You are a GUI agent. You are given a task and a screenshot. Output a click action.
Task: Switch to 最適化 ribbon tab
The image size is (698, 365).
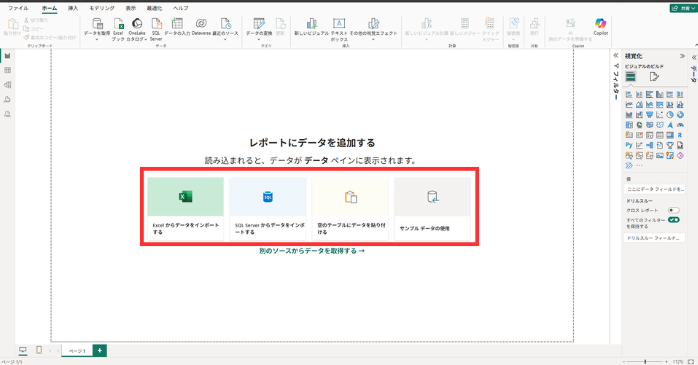click(154, 8)
